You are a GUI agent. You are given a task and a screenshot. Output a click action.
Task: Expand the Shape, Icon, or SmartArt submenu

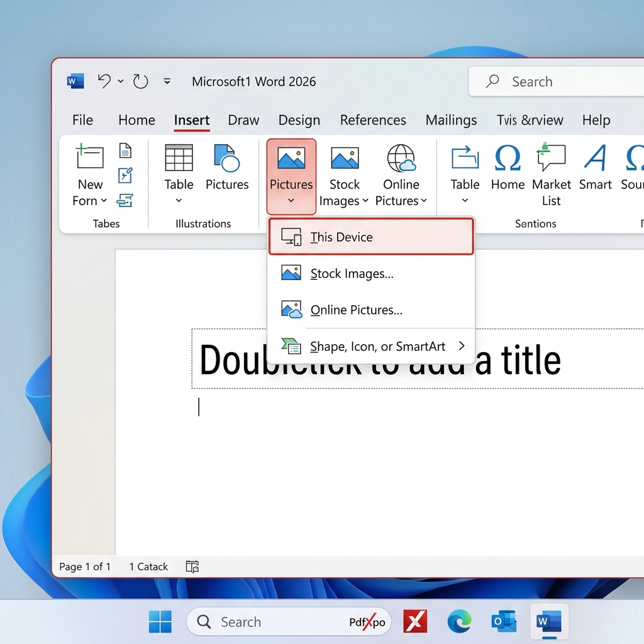point(462,346)
